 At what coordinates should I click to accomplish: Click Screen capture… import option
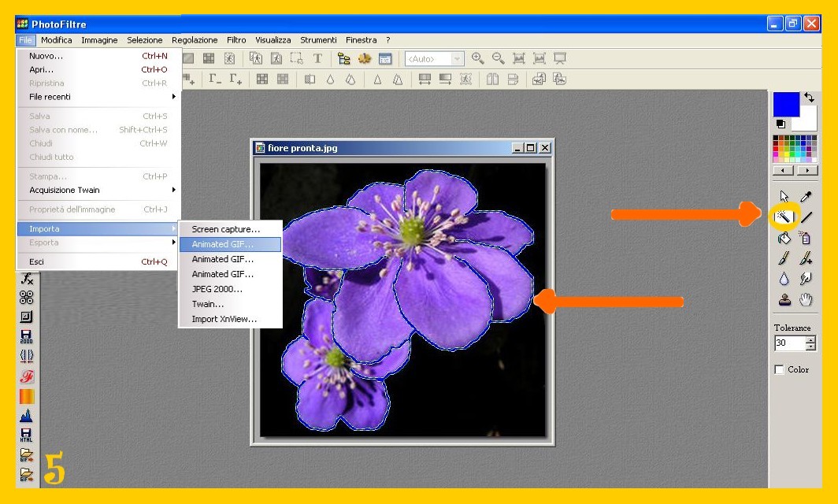(x=226, y=229)
